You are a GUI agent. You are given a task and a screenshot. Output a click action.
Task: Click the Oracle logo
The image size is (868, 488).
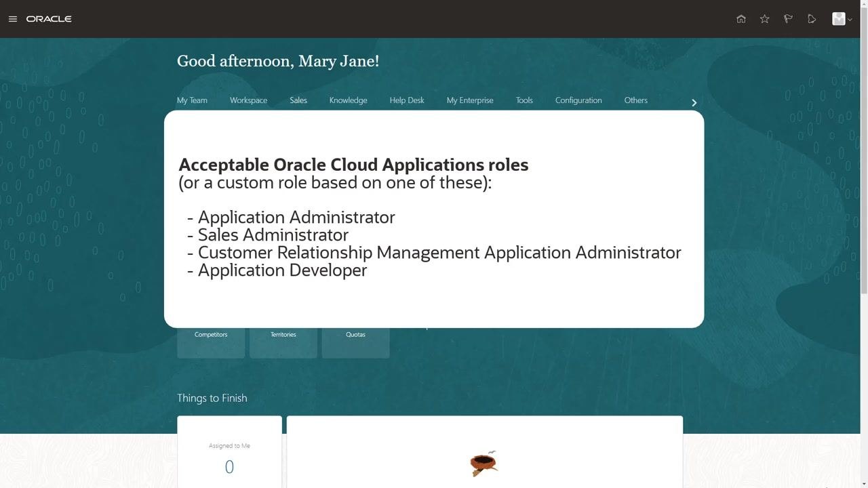pyautogui.click(x=49, y=19)
